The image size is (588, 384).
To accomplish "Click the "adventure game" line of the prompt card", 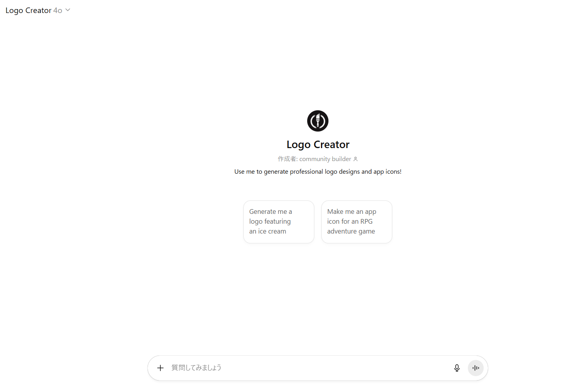I will tap(351, 232).
